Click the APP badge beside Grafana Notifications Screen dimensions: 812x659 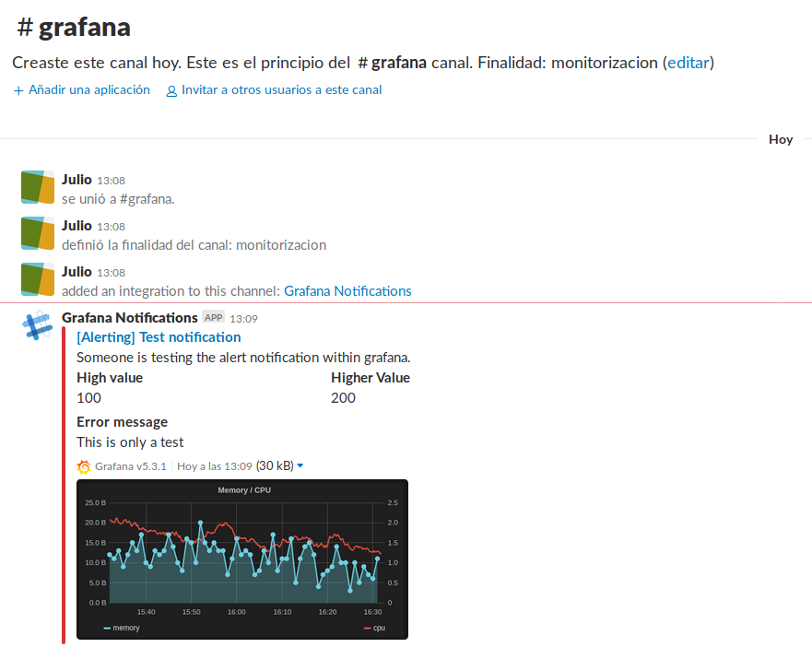(214, 317)
